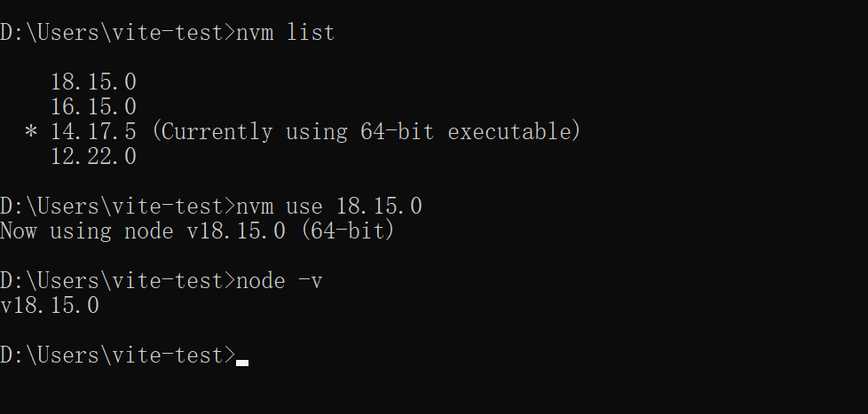The width and height of the screenshot is (868, 414).
Task: Click the prompt path before "nvm list"
Action: pyautogui.click(x=117, y=33)
